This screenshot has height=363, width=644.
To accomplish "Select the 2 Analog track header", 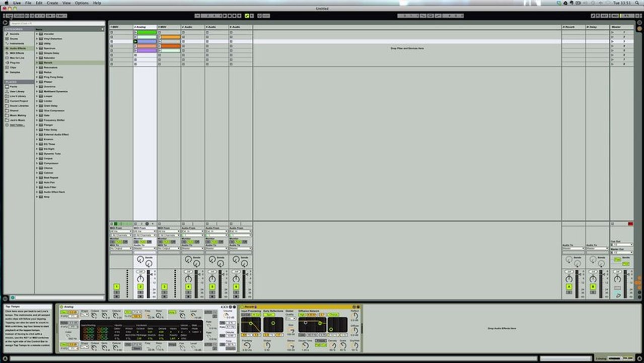I will (x=145, y=27).
